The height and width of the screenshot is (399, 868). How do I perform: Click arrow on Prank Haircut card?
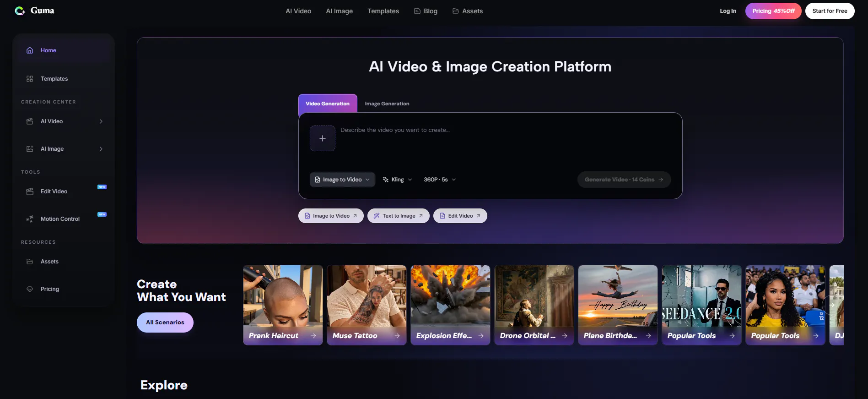[313, 336]
